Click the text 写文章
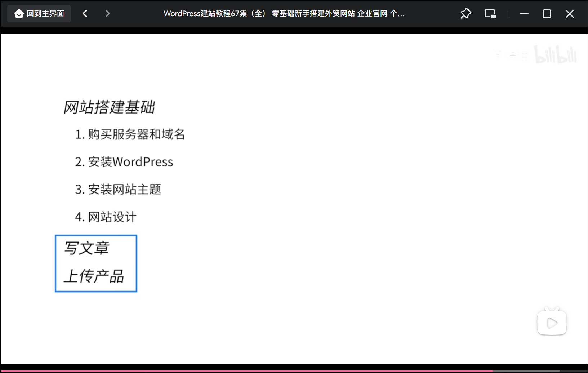 86,248
